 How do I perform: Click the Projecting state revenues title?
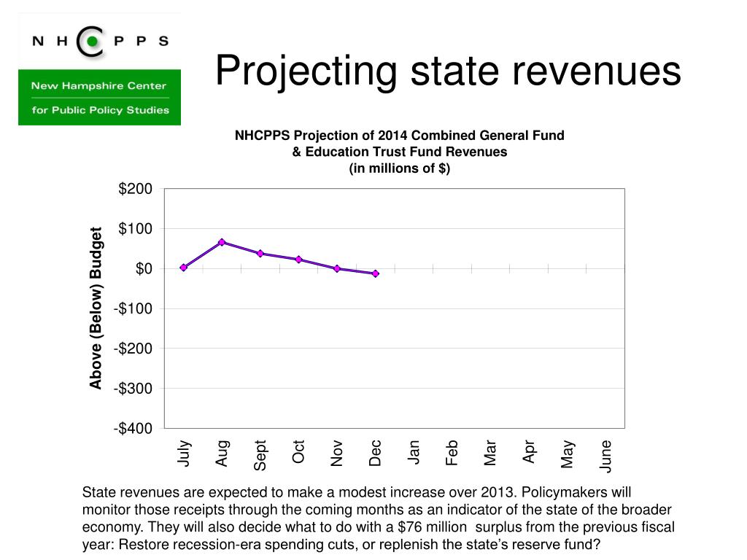click(x=449, y=71)
